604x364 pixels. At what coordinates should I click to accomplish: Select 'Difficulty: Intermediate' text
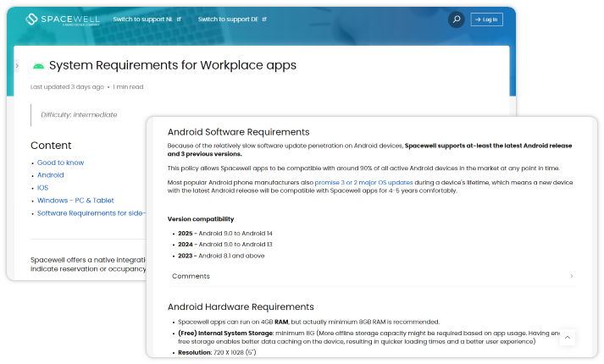point(79,114)
